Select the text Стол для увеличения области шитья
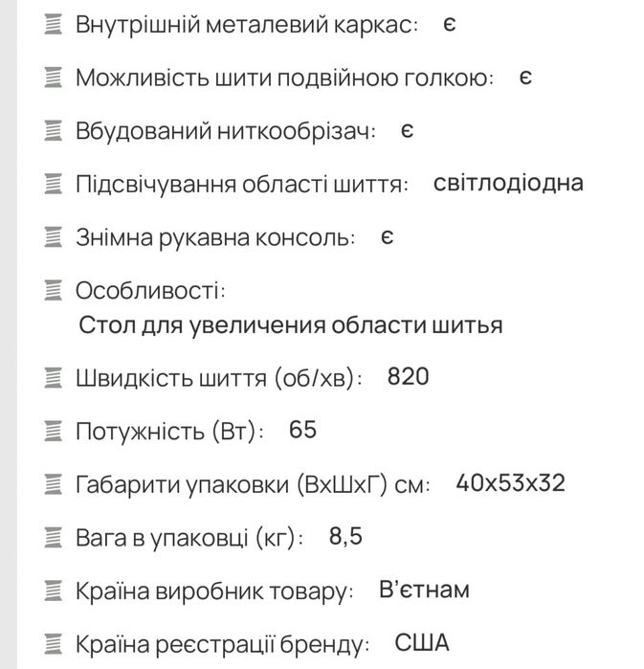 (x=290, y=325)
